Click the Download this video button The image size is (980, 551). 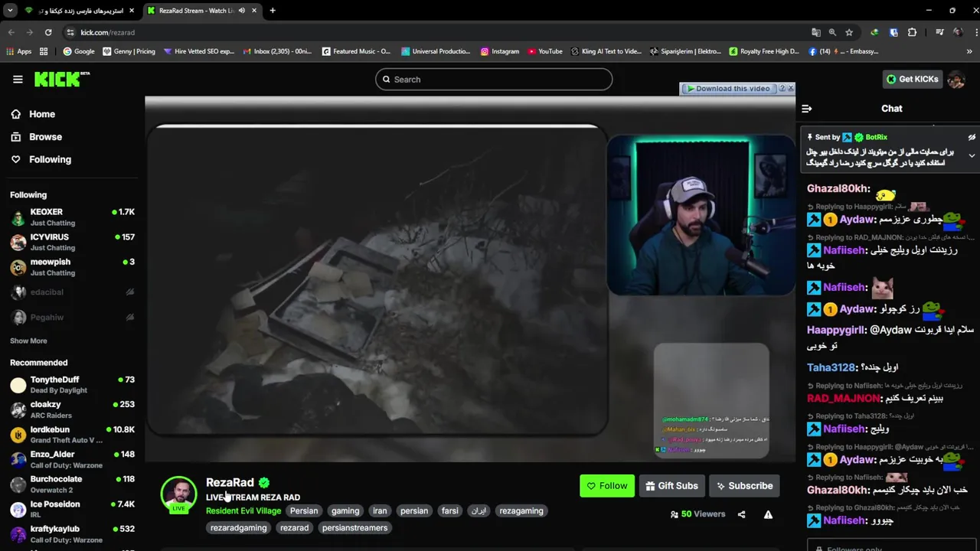(x=728, y=89)
